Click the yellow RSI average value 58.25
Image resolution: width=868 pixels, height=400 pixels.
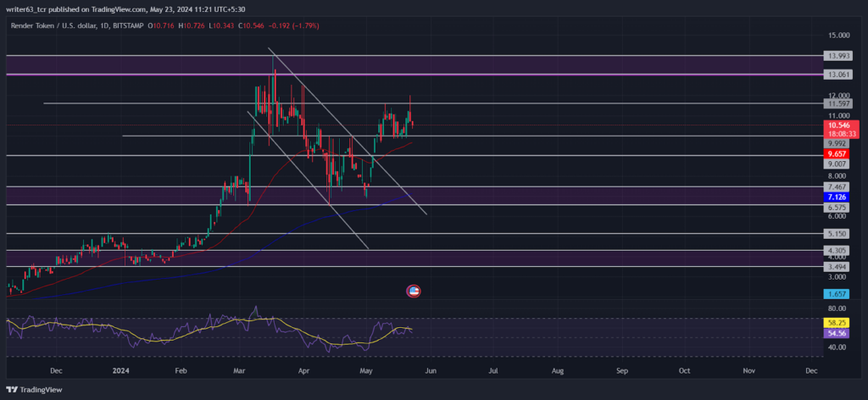pyautogui.click(x=835, y=322)
